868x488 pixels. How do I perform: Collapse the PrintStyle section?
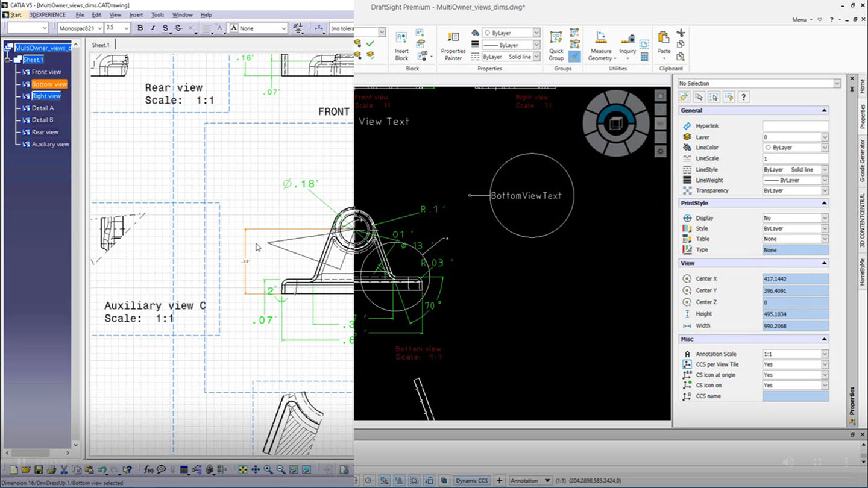coord(824,203)
